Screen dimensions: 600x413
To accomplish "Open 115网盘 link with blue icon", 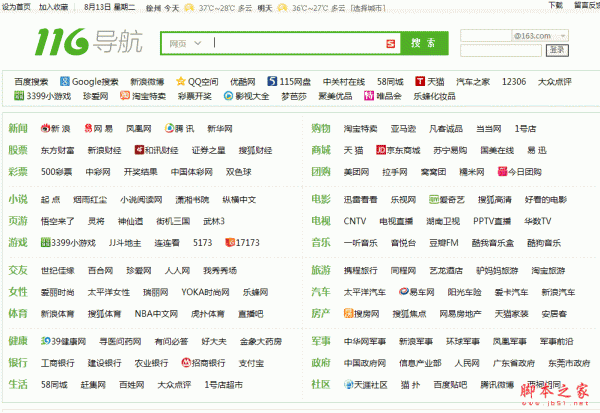I will pos(289,82).
